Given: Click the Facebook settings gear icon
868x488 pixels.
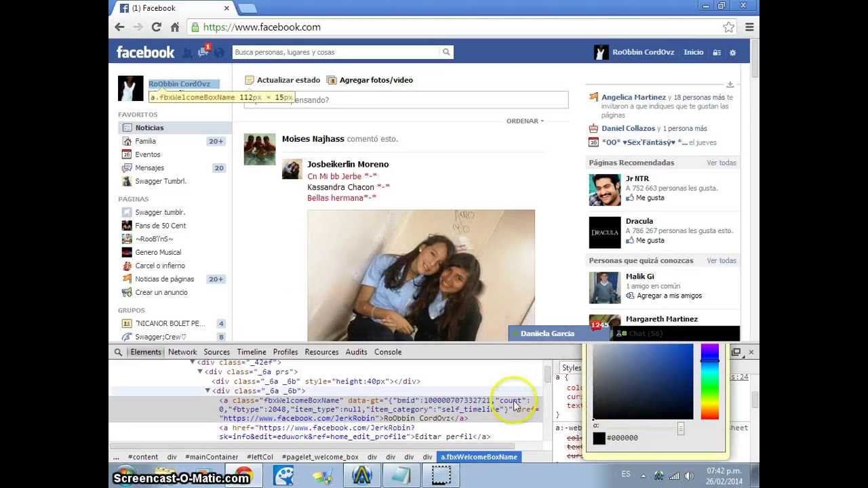Looking at the screenshot, I should pos(732,52).
